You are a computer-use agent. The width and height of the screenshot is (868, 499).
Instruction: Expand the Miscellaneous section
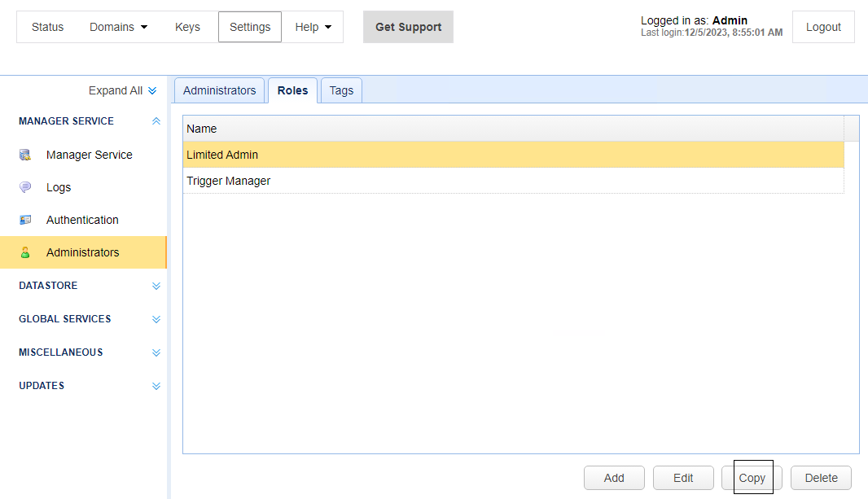156,352
